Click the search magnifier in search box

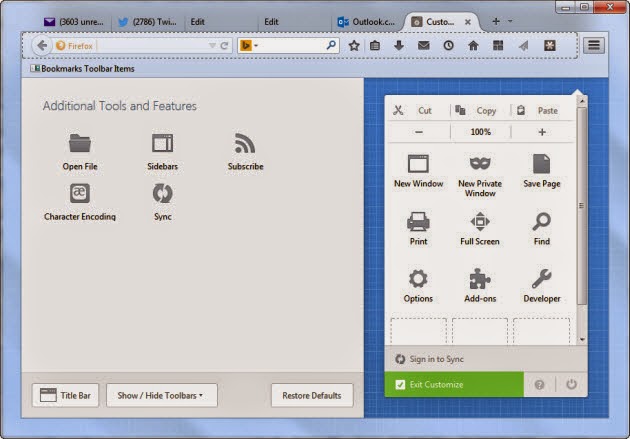click(331, 45)
